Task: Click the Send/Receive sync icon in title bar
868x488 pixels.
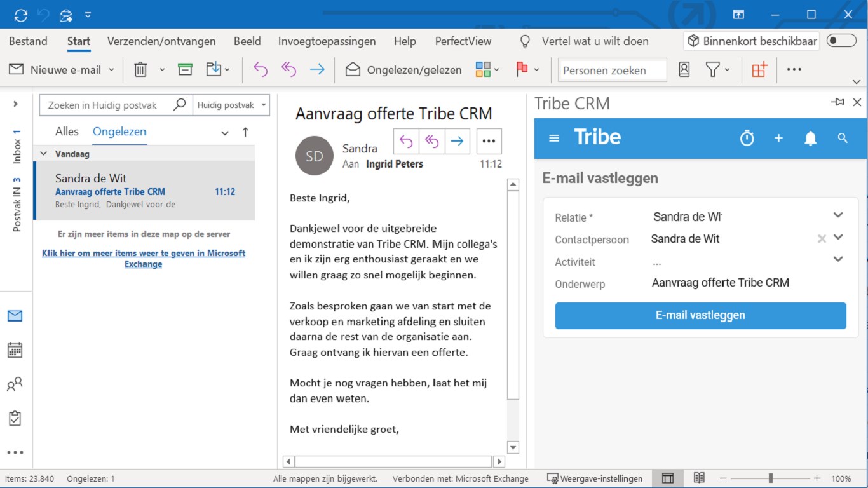Action: [20, 15]
